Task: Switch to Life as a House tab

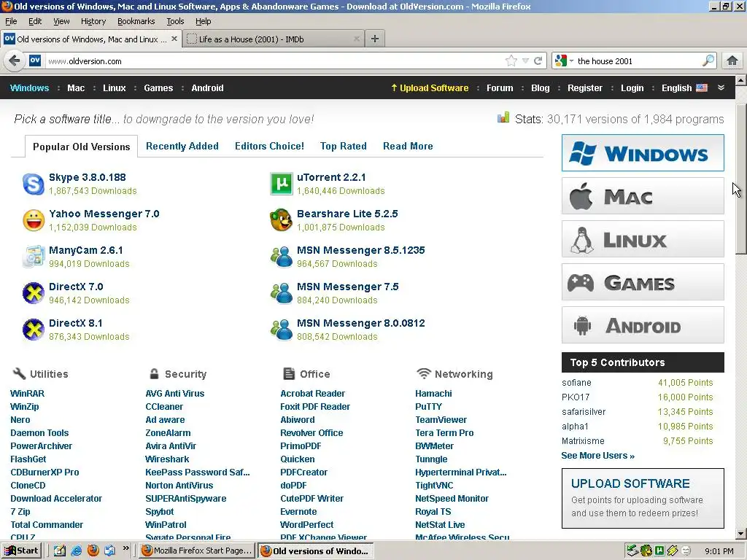Action: 274,39
